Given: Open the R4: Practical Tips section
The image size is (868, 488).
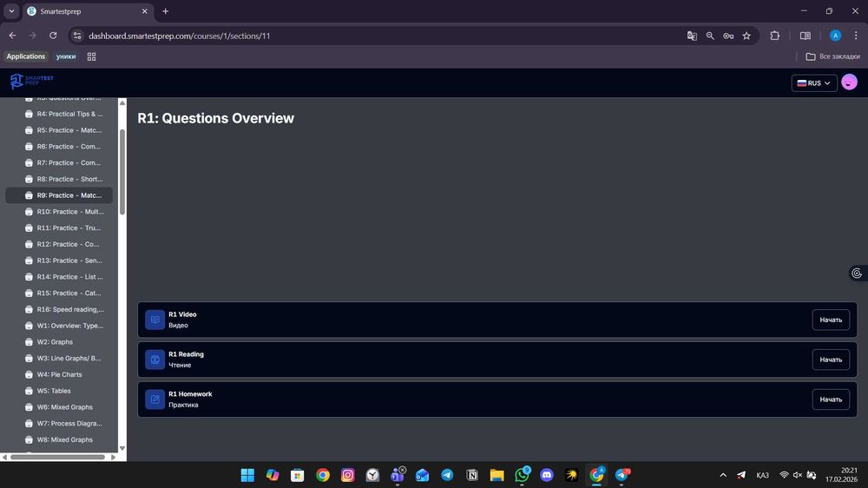Looking at the screenshot, I should pyautogui.click(x=59, y=114).
